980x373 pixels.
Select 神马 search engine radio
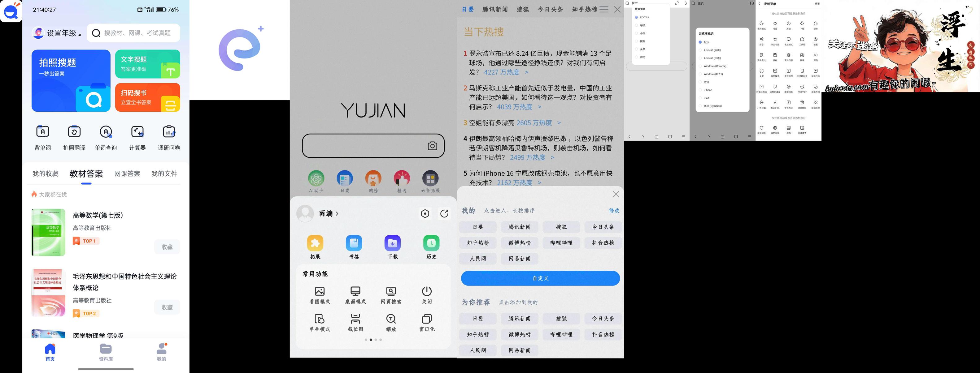point(636,57)
